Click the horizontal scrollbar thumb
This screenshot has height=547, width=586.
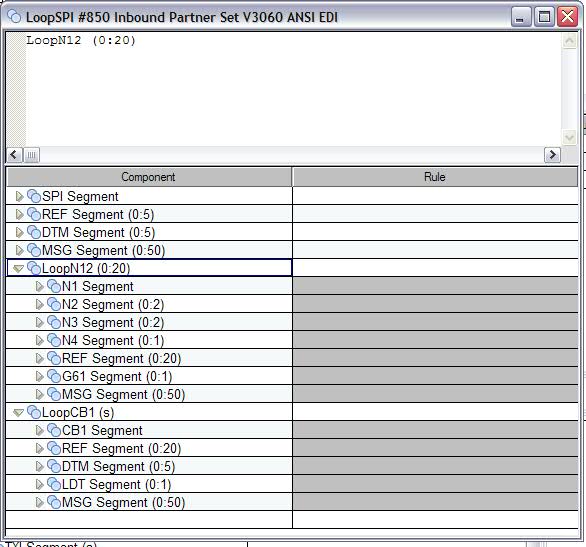32,155
